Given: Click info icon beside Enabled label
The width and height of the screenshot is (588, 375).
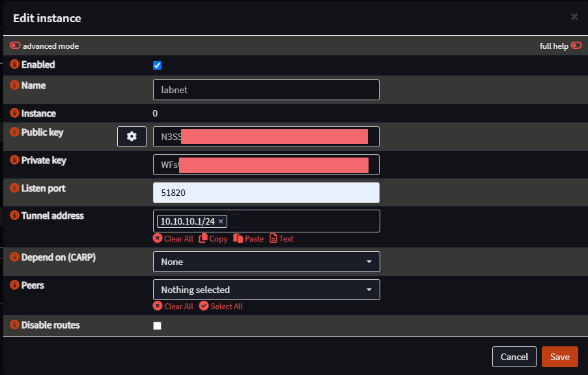Looking at the screenshot, I should [x=15, y=64].
